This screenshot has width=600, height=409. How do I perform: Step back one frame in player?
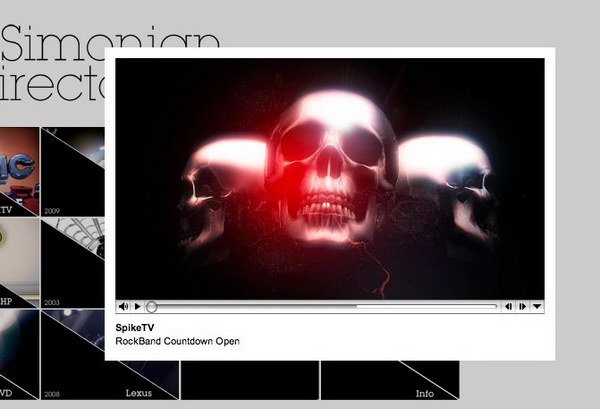(509, 306)
